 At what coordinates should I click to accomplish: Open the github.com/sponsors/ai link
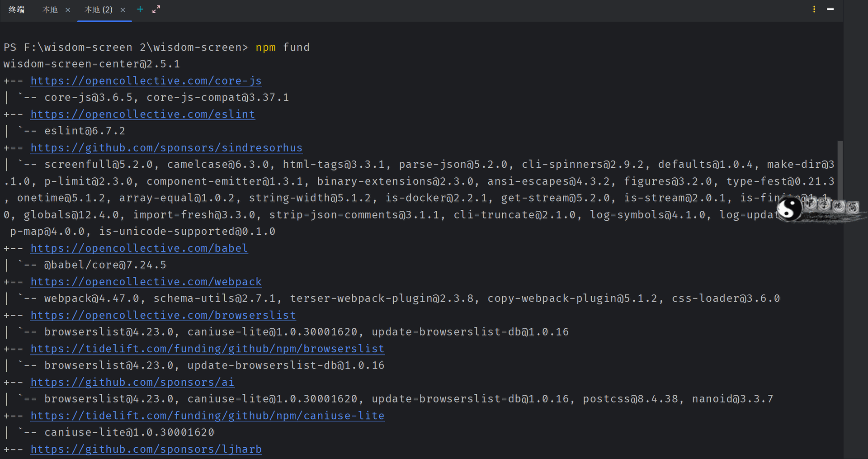click(x=132, y=382)
